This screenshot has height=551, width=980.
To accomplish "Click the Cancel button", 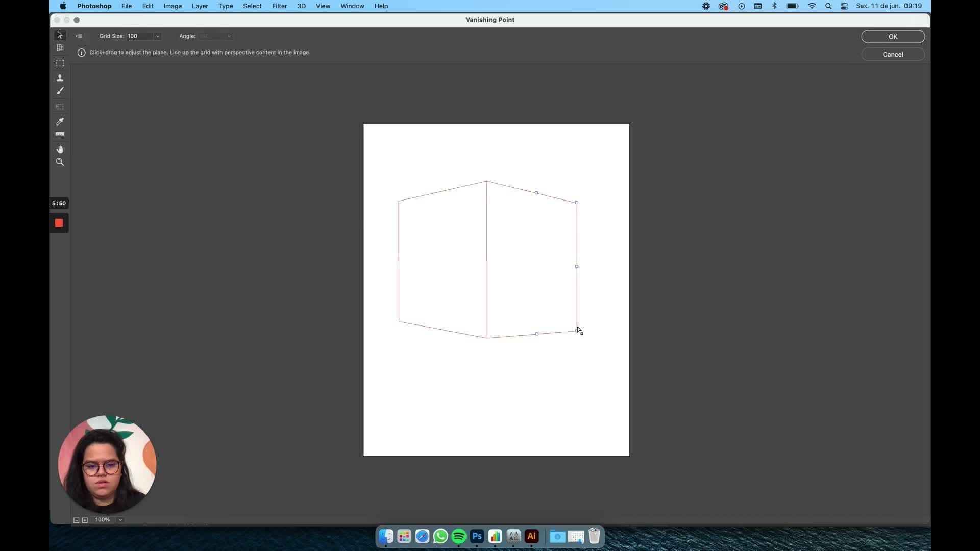I will coord(893,55).
